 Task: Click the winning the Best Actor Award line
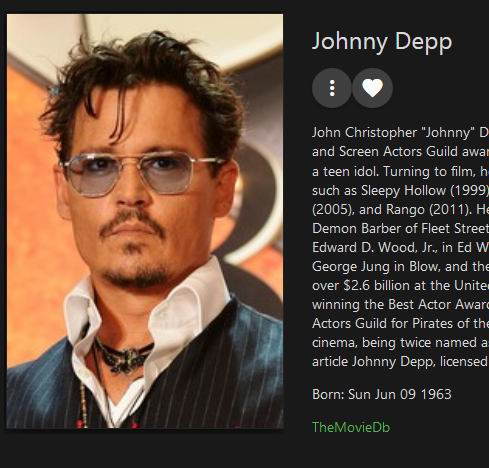pos(400,305)
